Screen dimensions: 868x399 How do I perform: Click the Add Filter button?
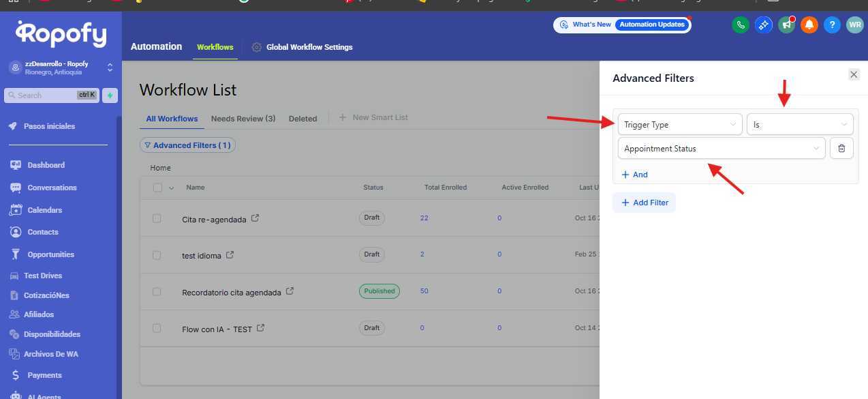click(644, 203)
